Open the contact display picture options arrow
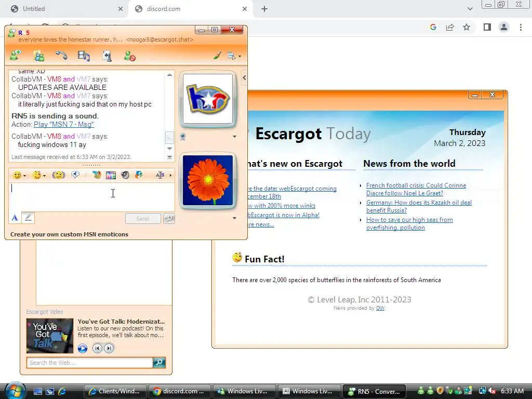Screen dimensions: 532x399 tap(234, 137)
